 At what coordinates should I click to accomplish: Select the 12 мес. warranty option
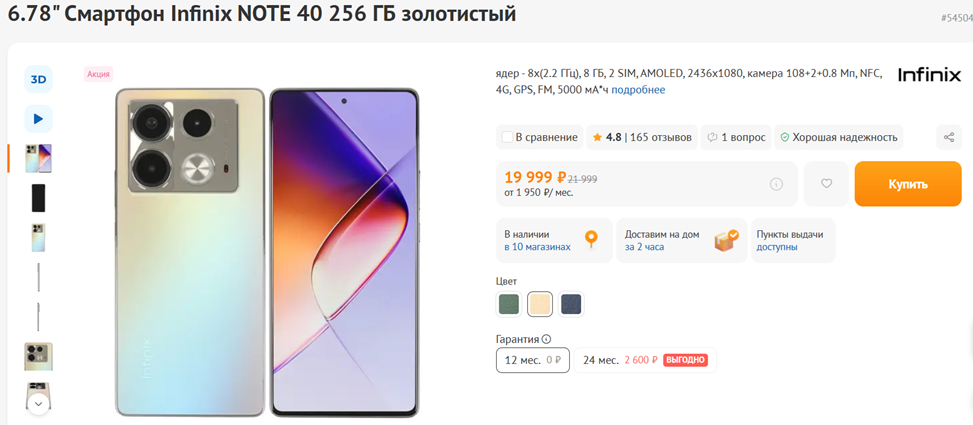click(532, 360)
